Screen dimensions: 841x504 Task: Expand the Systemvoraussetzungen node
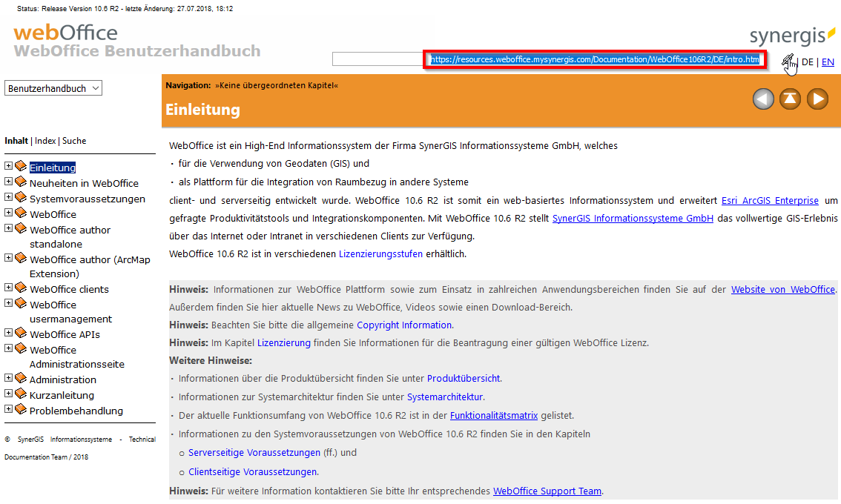[x=9, y=196]
